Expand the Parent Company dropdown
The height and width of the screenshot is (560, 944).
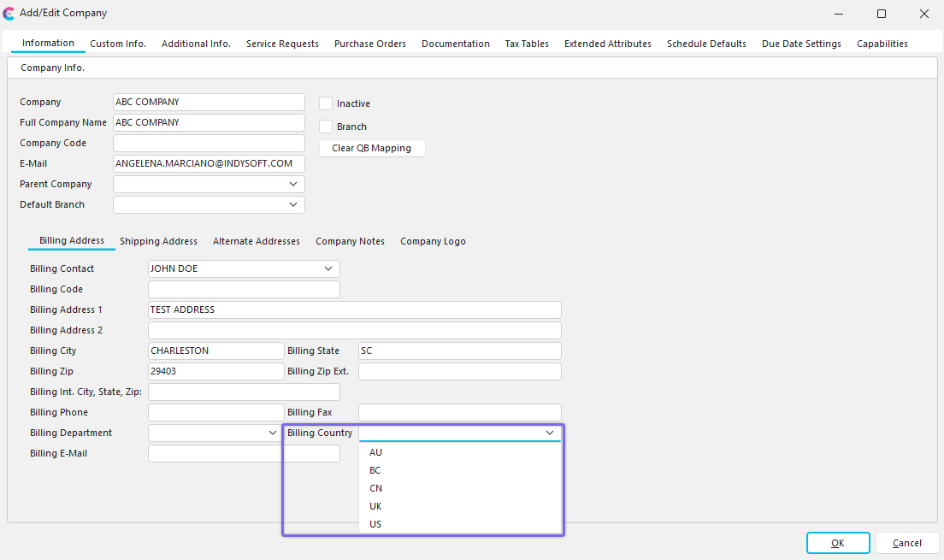coord(293,185)
